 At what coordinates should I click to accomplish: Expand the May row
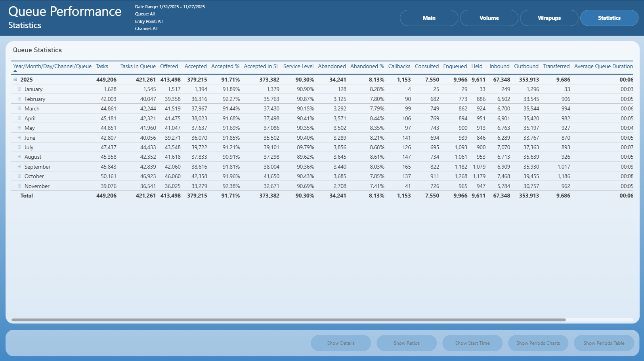(x=19, y=128)
